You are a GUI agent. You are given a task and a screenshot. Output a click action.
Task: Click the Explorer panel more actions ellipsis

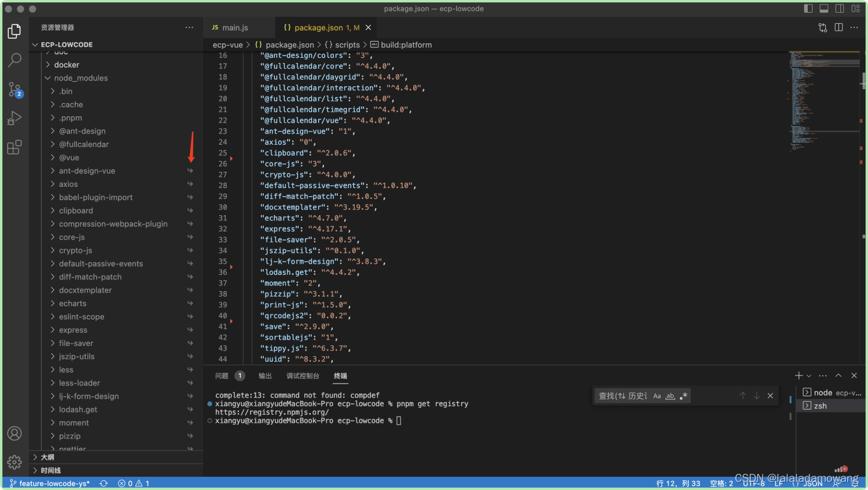click(189, 27)
